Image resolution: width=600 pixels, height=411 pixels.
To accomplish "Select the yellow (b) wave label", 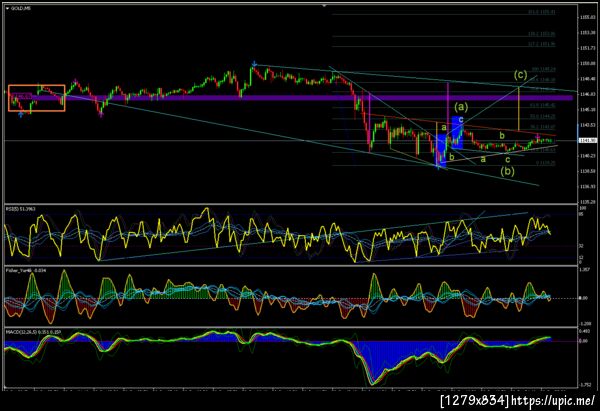I will 507,171.
